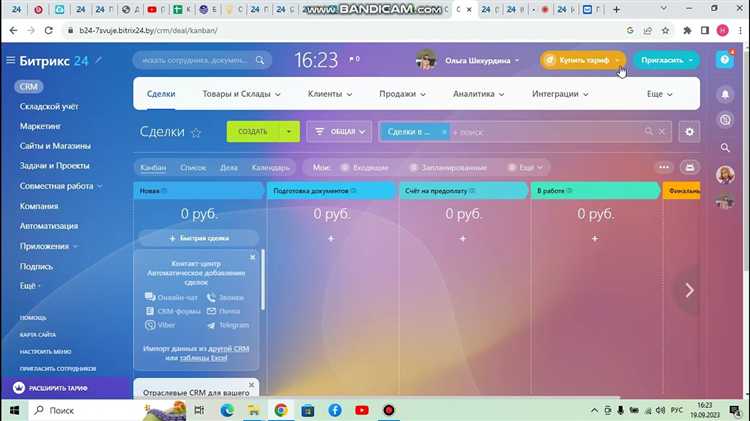Select the Сделки tab
Viewport: 750px width, 421px height.
point(161,94)
